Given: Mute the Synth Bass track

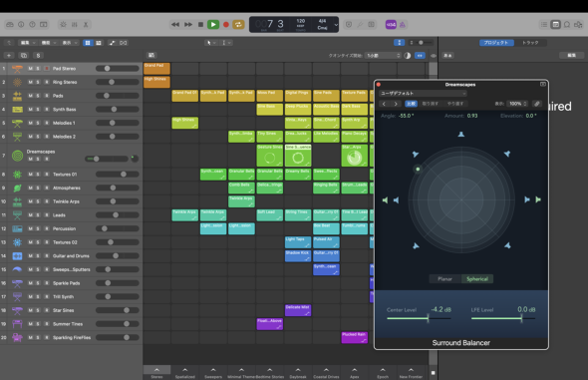Looking at the screenshot, I should pyautogui.click(x=30, y=109).
